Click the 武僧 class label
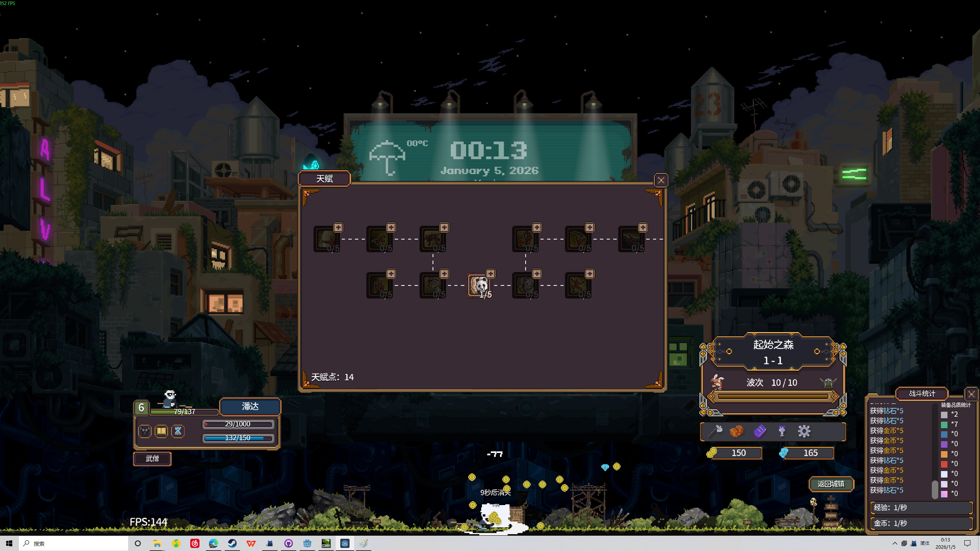Viewport: 980px width, 551px height. 152,459
